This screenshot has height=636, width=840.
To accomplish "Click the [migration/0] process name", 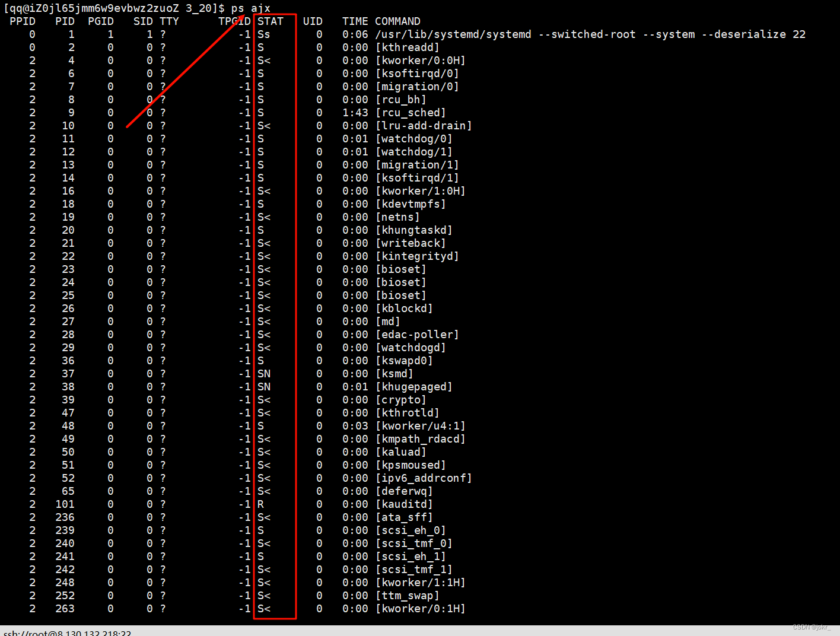I will point(417,87).
